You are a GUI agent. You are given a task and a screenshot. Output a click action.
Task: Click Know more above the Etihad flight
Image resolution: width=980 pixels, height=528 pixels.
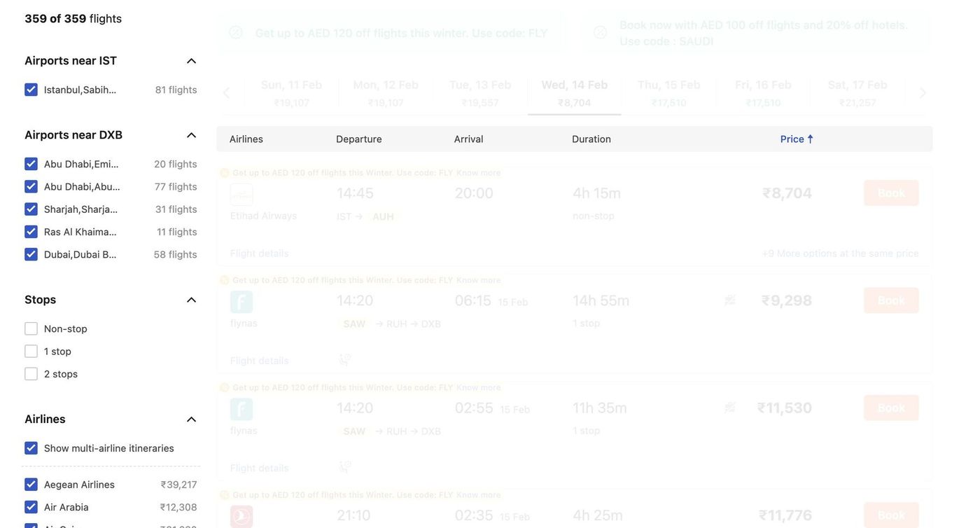(x=479, y=173)
